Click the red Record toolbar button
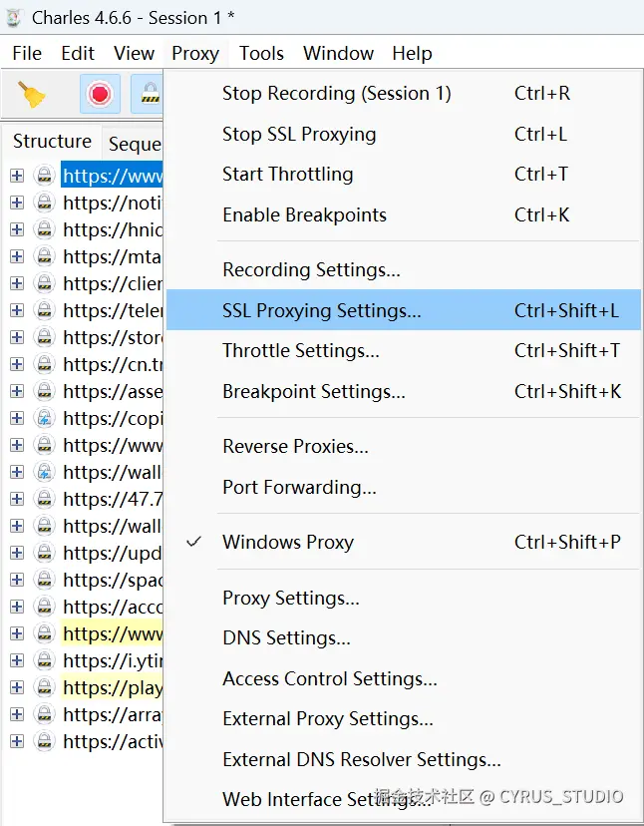644x826 pixels. 100,95
